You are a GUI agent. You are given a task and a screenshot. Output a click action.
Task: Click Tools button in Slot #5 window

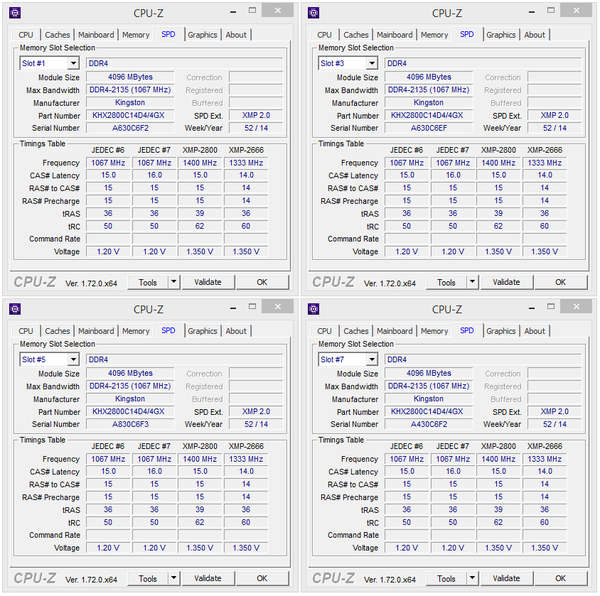click(148, 578)
